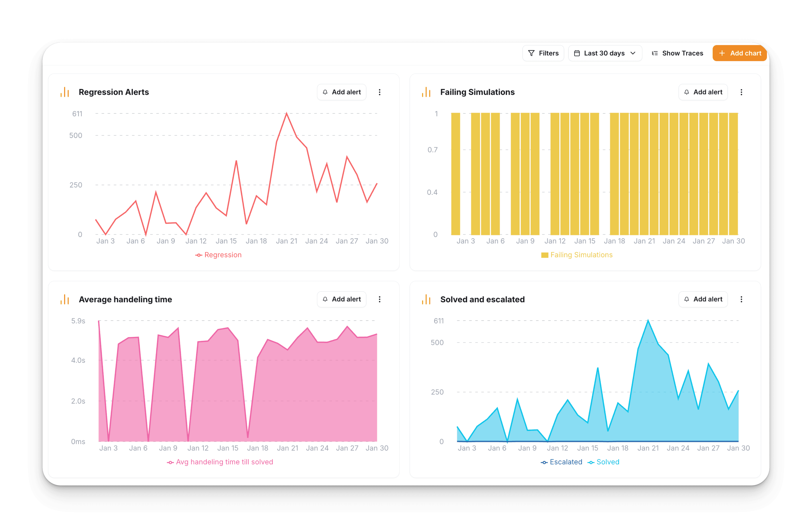Toggle the Solved legend series
This screenshot has height=528, width=812.
coord(603,462)
